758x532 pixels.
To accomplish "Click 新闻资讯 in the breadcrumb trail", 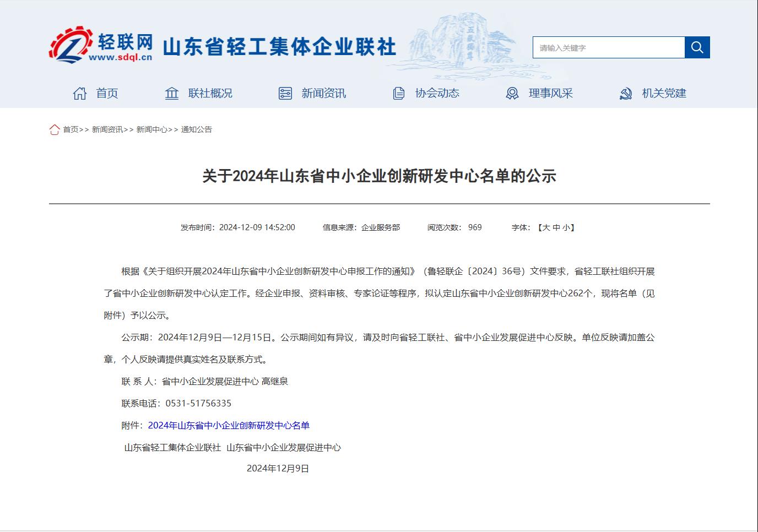I will (x=107, y=129).
